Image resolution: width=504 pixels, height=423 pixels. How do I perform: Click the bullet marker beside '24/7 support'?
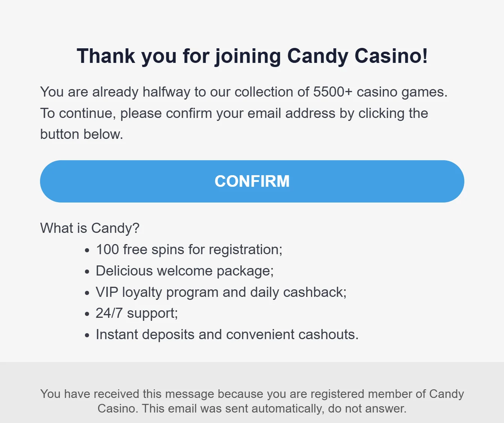[87, 314]
